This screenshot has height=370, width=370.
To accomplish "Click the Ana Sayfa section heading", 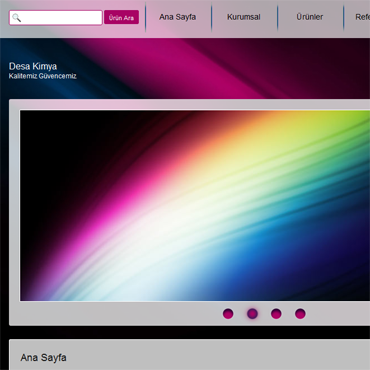I will pyautogui.click(x=43, y=358).
